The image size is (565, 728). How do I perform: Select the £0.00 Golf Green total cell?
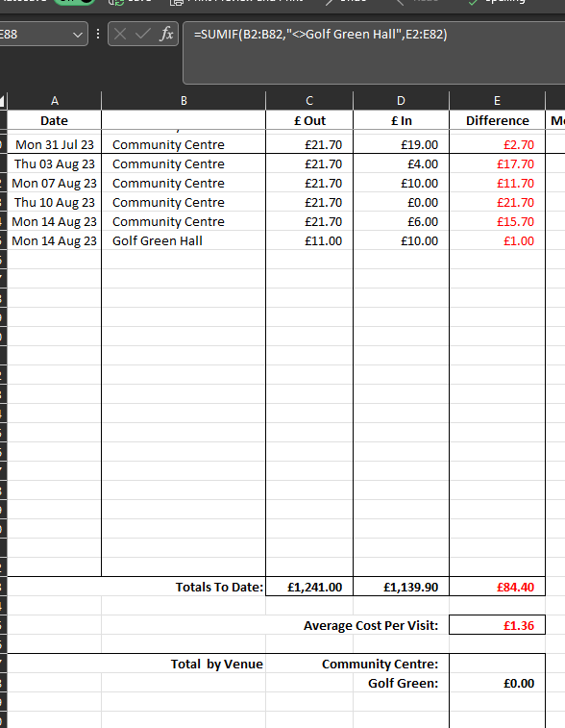(498, 684)
